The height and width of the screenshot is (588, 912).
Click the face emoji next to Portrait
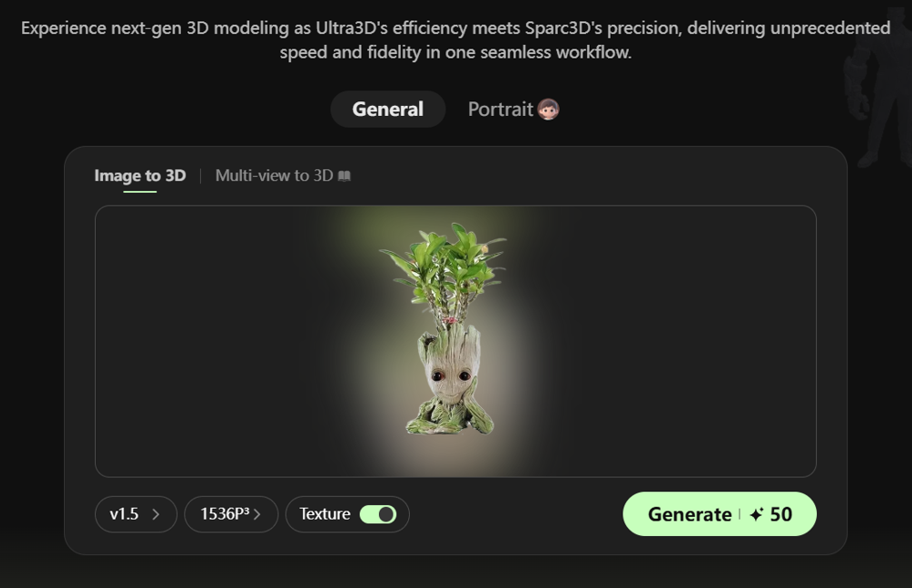pyautogui.click(x=548, y=110)
